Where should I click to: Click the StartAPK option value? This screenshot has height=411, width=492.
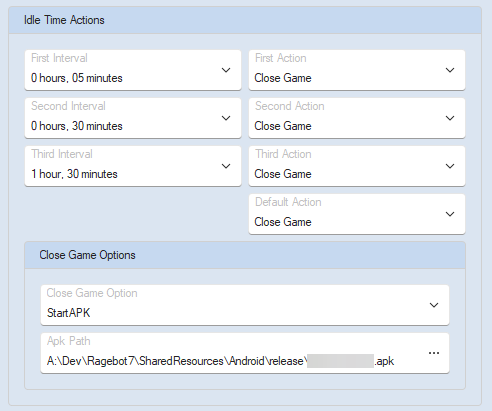coord(69,313)
